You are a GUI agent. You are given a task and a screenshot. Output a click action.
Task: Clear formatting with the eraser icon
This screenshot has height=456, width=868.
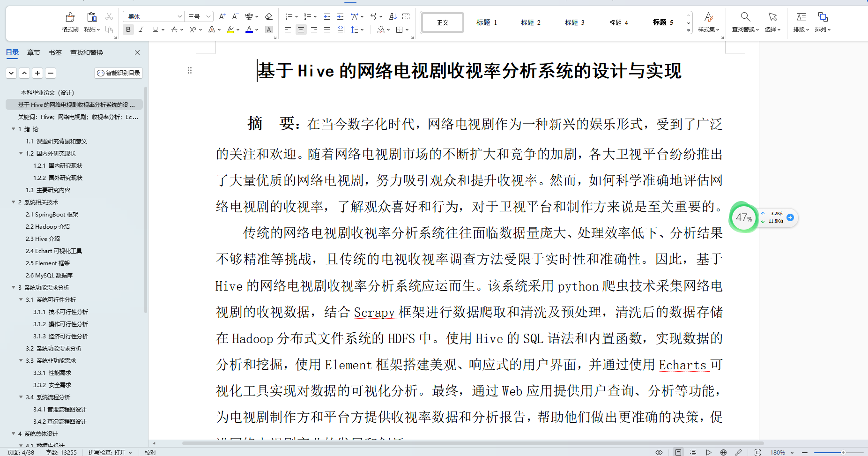pos(268,16)
